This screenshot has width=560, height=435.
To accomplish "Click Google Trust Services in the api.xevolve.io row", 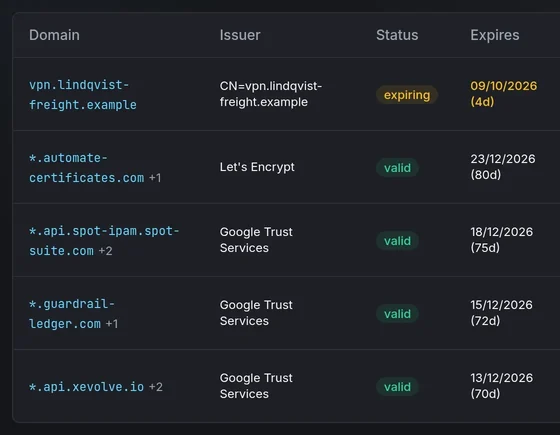I will tap(256, 386).
